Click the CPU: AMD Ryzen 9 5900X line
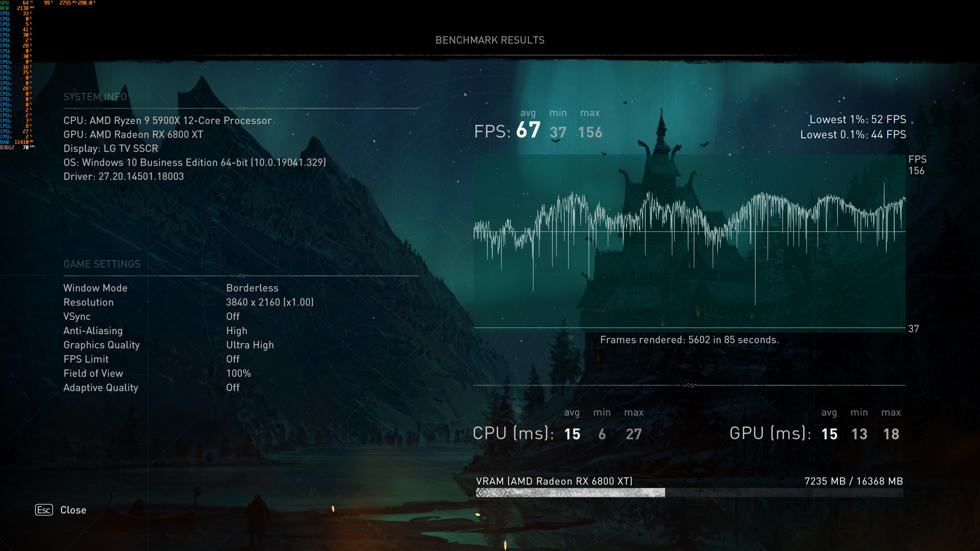The image size is (980, 551). 167,121
